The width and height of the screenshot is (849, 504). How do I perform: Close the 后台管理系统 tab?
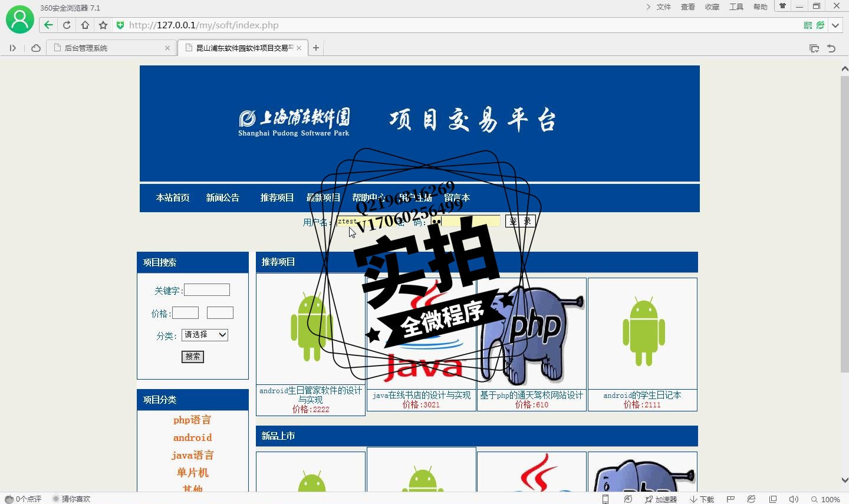point(167,48)
